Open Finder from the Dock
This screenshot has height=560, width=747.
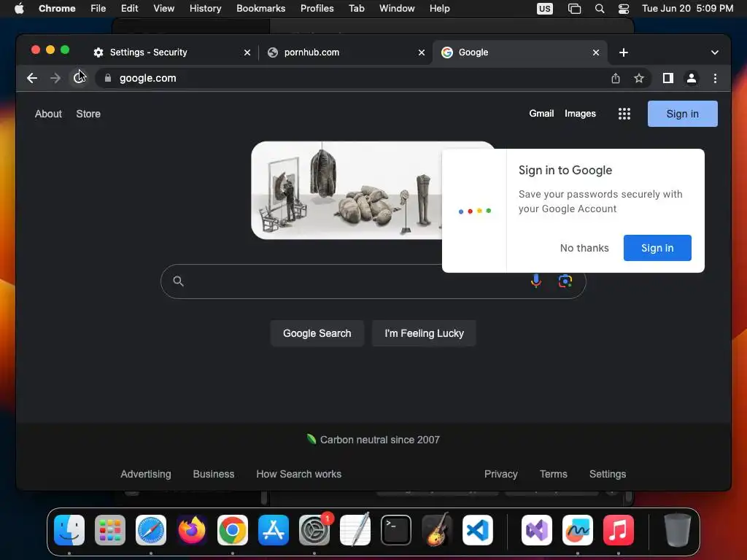[69, 530]
